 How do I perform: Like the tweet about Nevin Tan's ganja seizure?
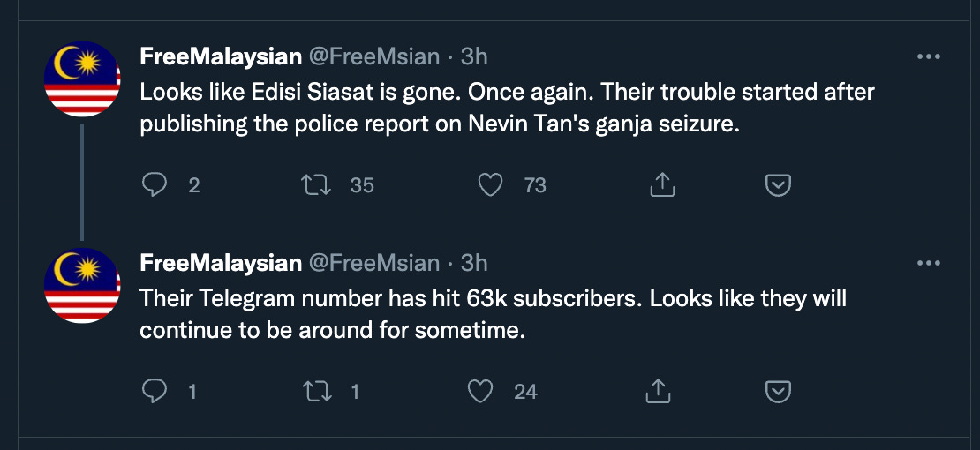click(x=490, y=184)
